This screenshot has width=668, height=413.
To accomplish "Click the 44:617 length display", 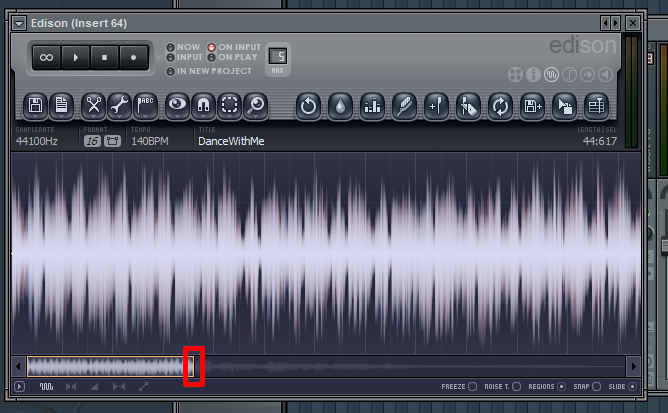I will pos(600,141).
